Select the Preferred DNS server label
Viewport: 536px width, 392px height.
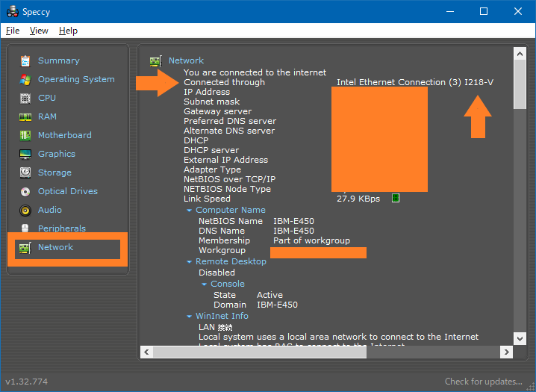230,121
